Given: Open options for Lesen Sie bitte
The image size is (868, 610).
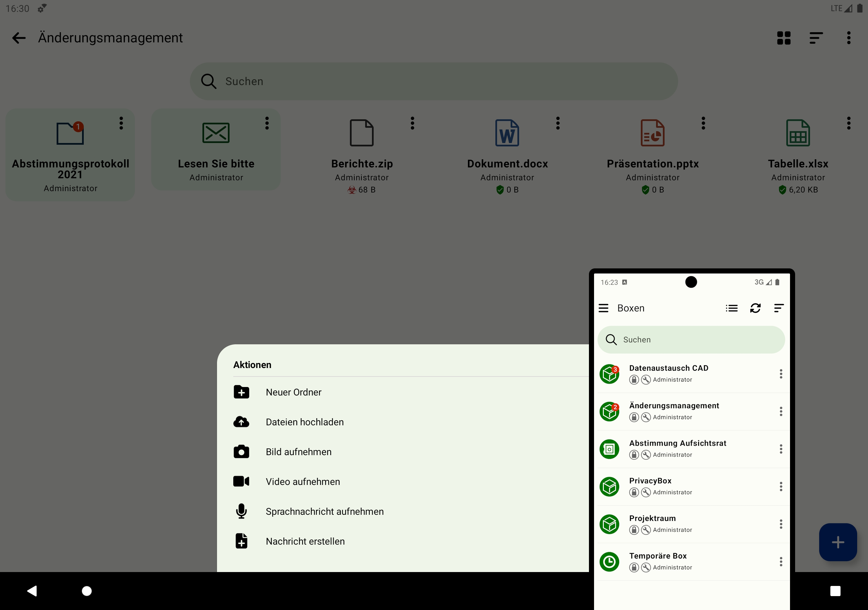Looking at the screenshot, I should click(267, 123).
